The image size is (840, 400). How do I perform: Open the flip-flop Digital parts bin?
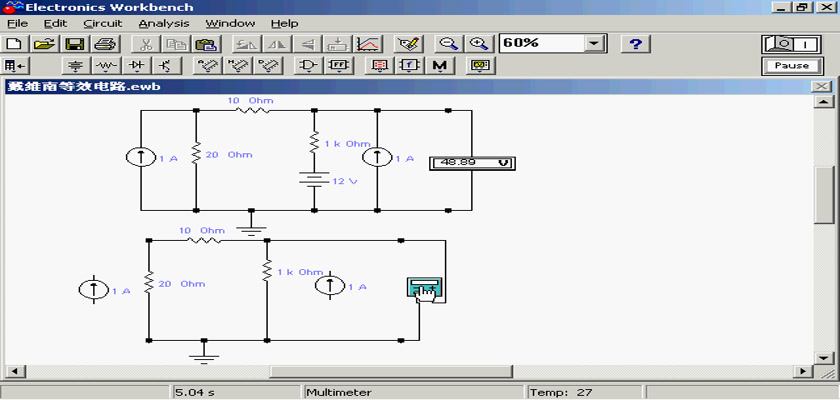(339, 66)
